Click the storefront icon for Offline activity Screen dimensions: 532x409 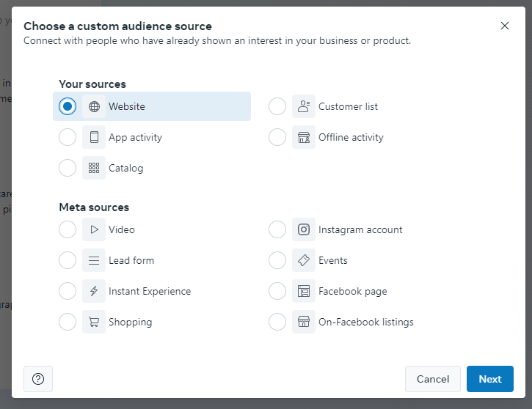(x=304, y=137)
